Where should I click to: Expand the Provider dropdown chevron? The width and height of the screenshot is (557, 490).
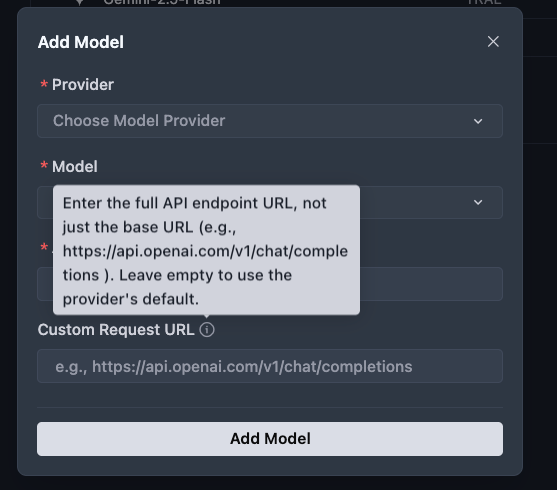pos(478,121)
